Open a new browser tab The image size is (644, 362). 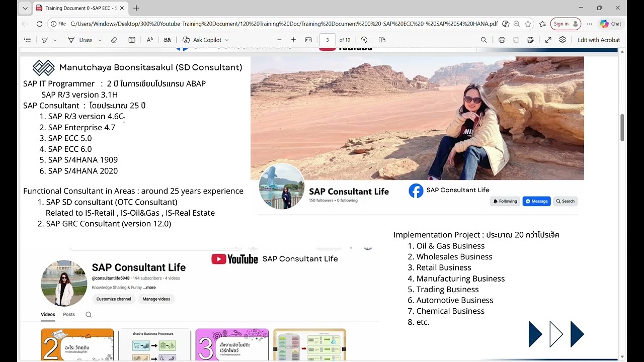tap(136, 8)
